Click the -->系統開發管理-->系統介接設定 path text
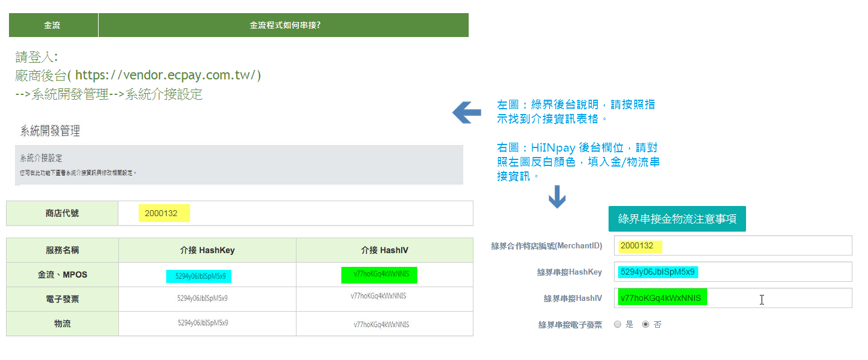The width and height of the screenshot is (868, 360). [x=109, y=94]
